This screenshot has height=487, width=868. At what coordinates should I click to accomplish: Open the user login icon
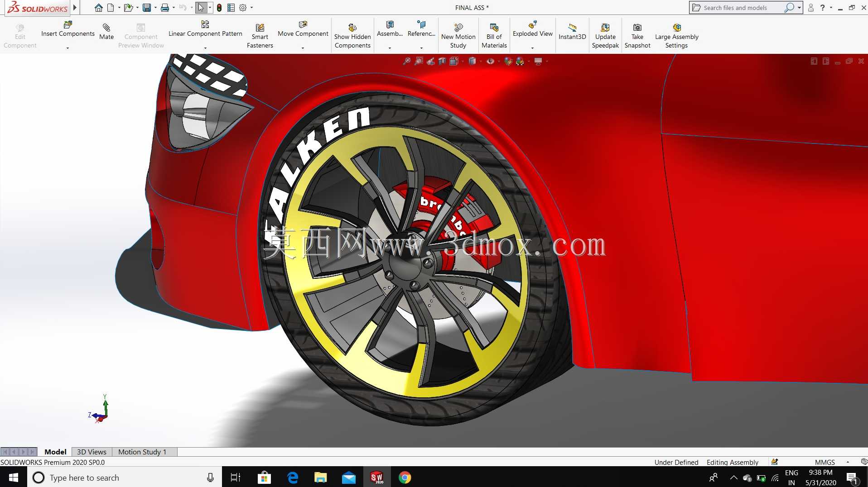[810, 8]
